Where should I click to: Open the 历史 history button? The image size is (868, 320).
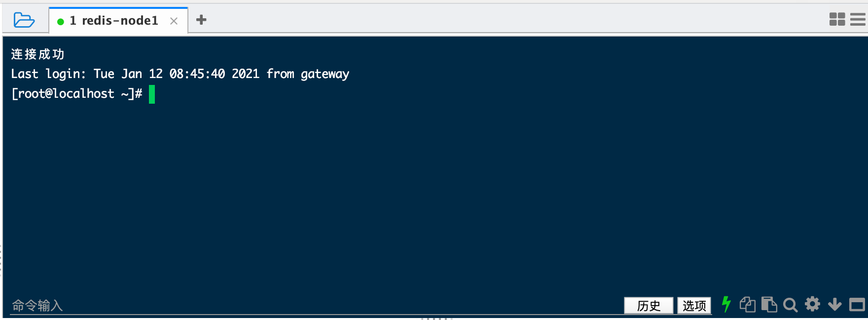click(649, 306)
